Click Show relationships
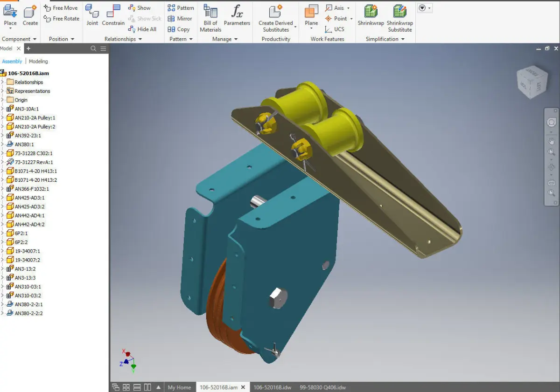The height and width of the screenshot is (392, 560). (139, 8)
